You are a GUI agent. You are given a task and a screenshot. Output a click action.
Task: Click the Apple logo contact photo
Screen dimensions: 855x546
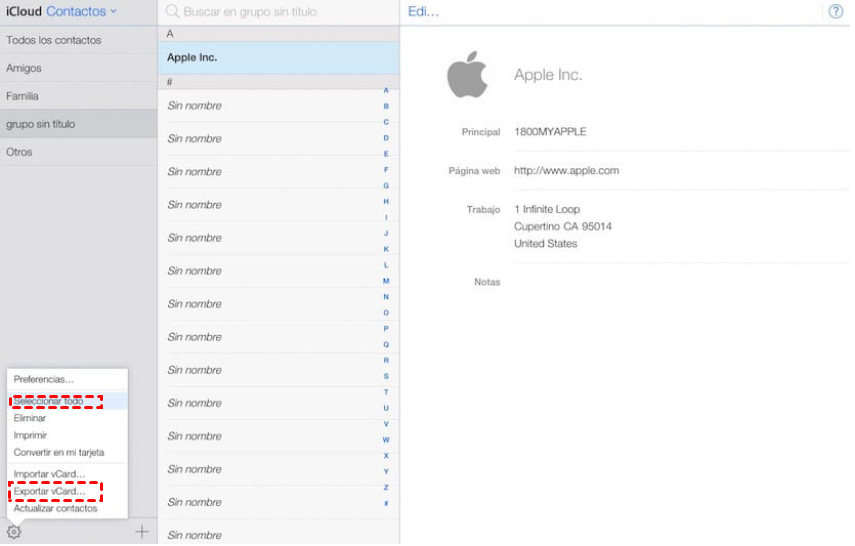click(x=467, y=76)
